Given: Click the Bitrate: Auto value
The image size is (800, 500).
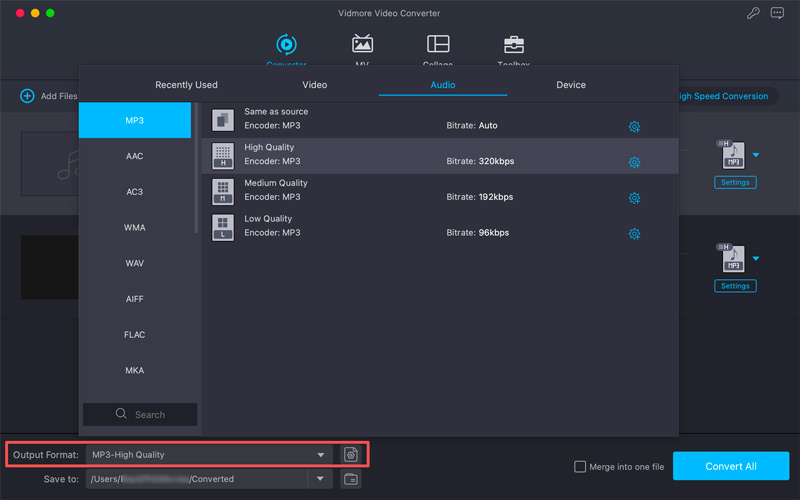Looking at the screenshot, I should (x=472, y=126).
